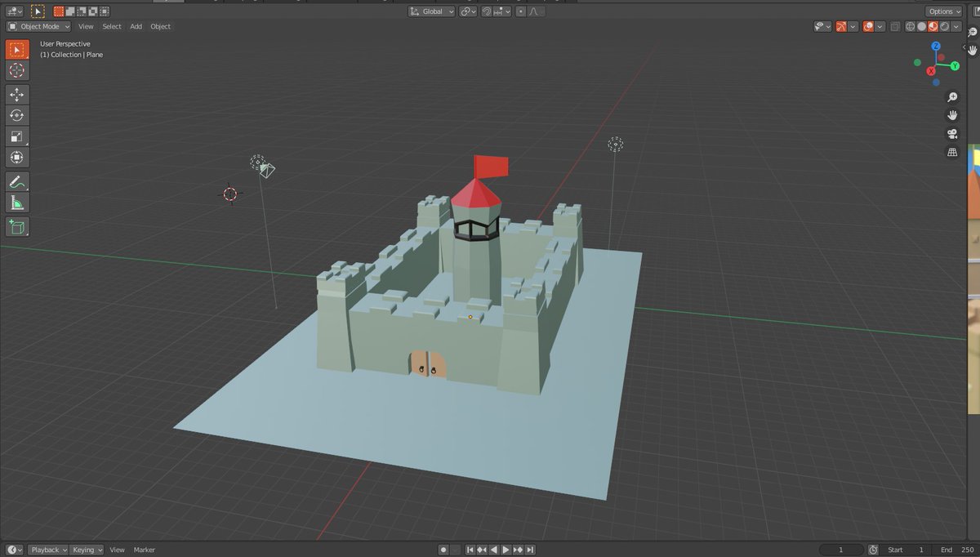
Task: Expand the viewport Options dropdown
Action: [x=943, y=11]
